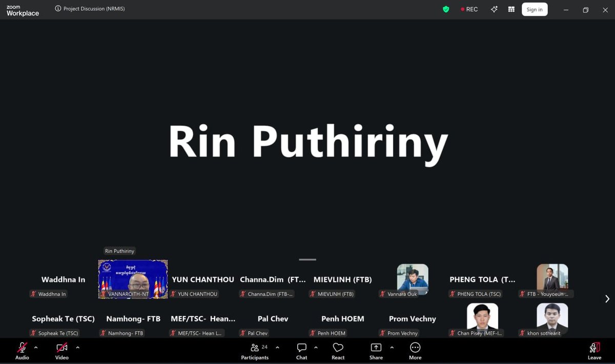The width and height of the screenshot is (615, 364).
Task: Select Channa.Dim participant tile
Action: [273, 280]
